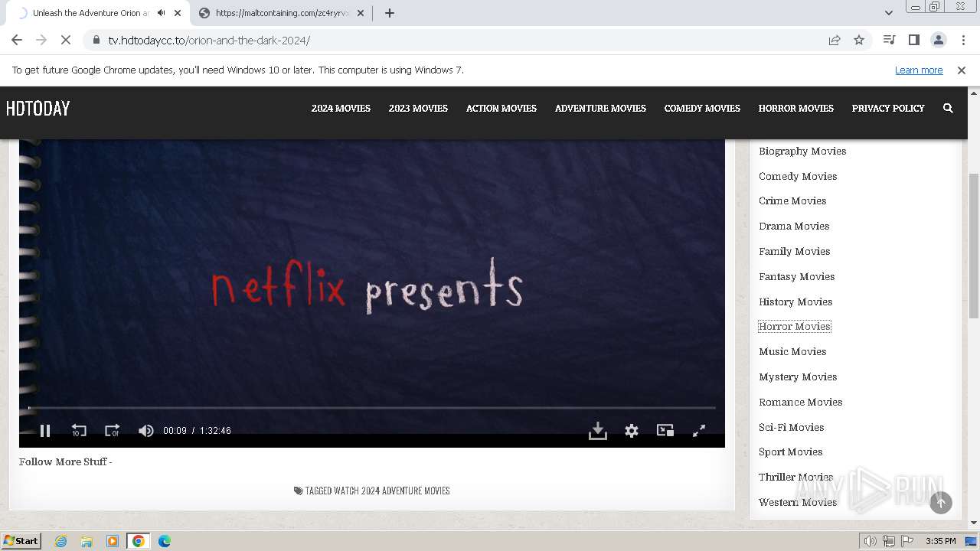Image resolution: width=980 pixels, height=551 pixels.
Task: Share this page icon
Action: click(x=835, y=41)
